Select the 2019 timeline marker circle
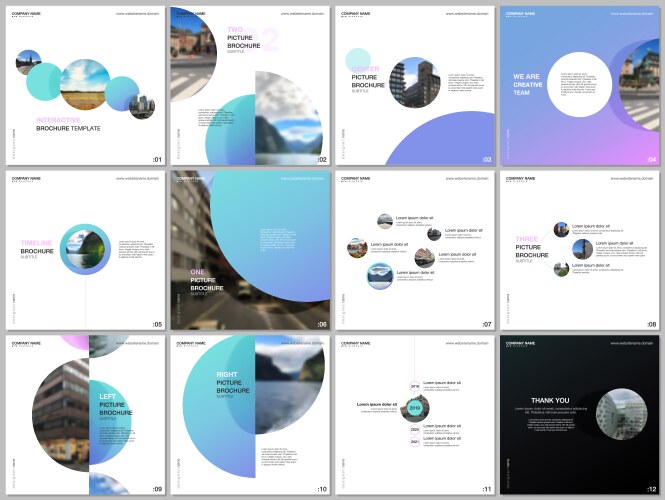Image resolution: width=665 pixels, height=500 pixels. click(415, 408)
